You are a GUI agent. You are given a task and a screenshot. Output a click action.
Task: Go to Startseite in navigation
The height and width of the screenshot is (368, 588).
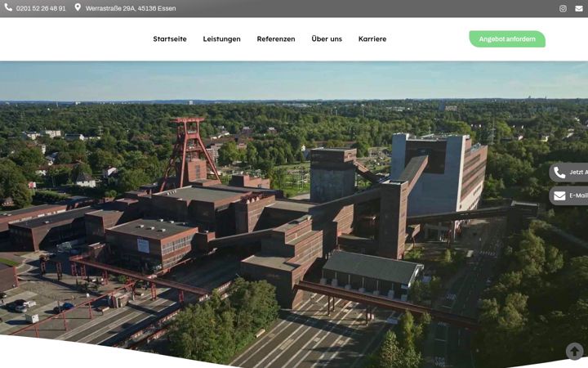170,38
